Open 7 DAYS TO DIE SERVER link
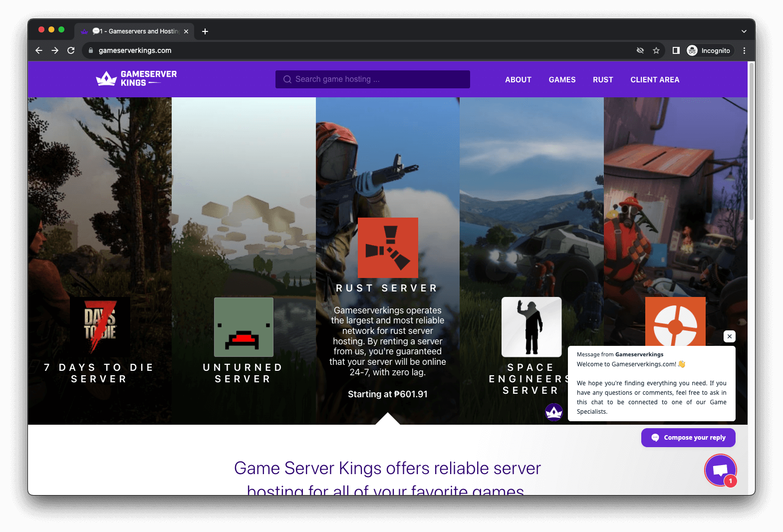Image resolution: width=783 pixels, height=532 pixels. [99, 373]
